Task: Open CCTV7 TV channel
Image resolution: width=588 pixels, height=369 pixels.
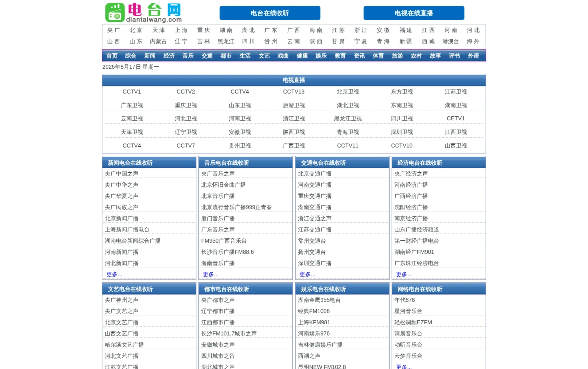Action: point(186,146)
